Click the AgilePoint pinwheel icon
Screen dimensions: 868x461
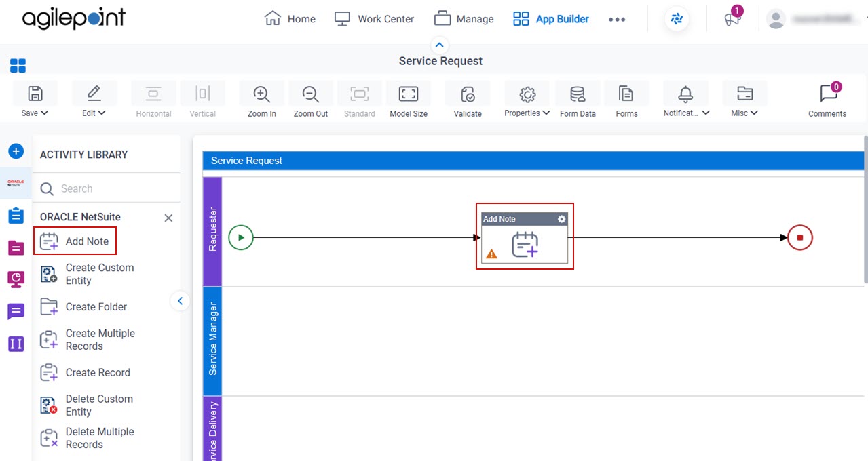click(677, 19)
